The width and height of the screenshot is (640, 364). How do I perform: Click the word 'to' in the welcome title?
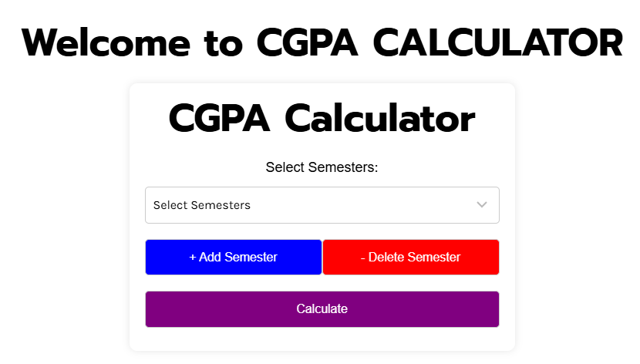click(x=224, y=44)
